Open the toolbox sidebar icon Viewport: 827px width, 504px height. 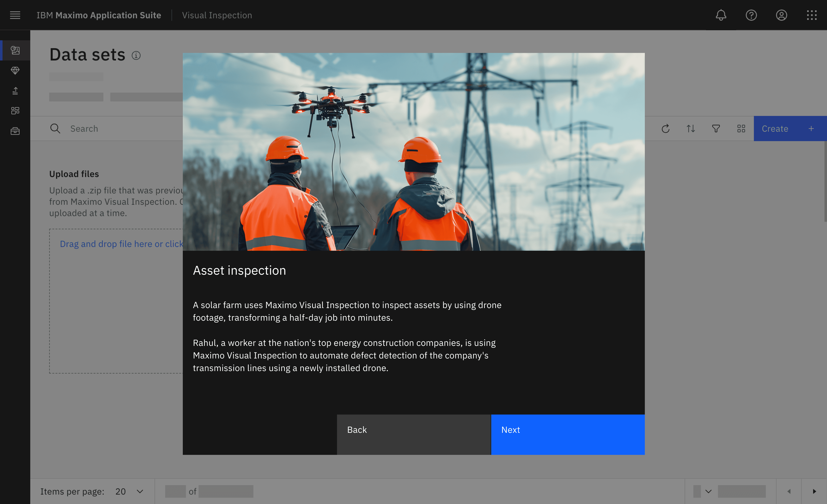click(x=15, y=131)
